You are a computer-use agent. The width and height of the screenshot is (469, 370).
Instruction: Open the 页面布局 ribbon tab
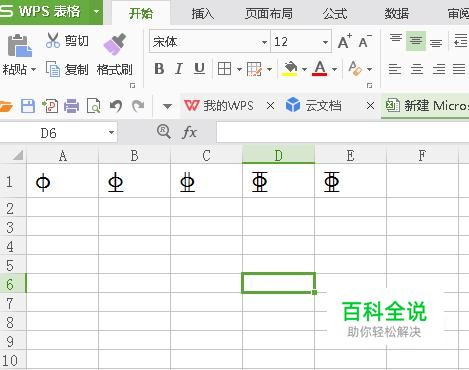point(269,14)
